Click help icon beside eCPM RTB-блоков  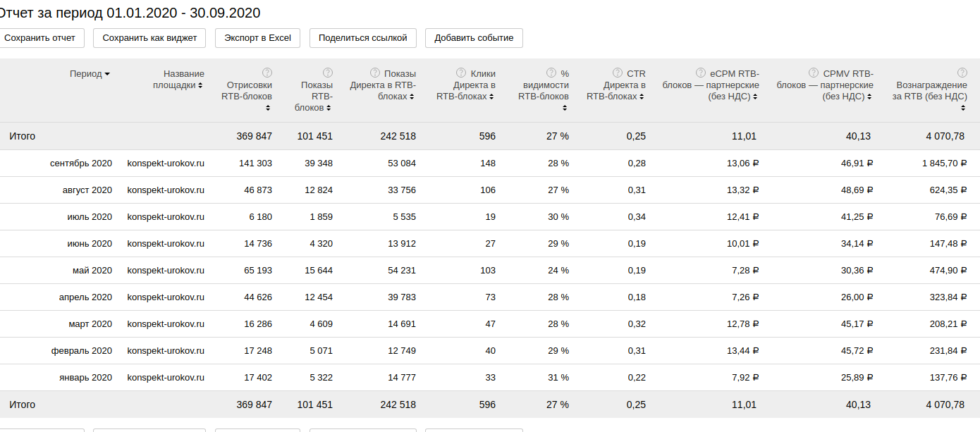pos(701,73)
